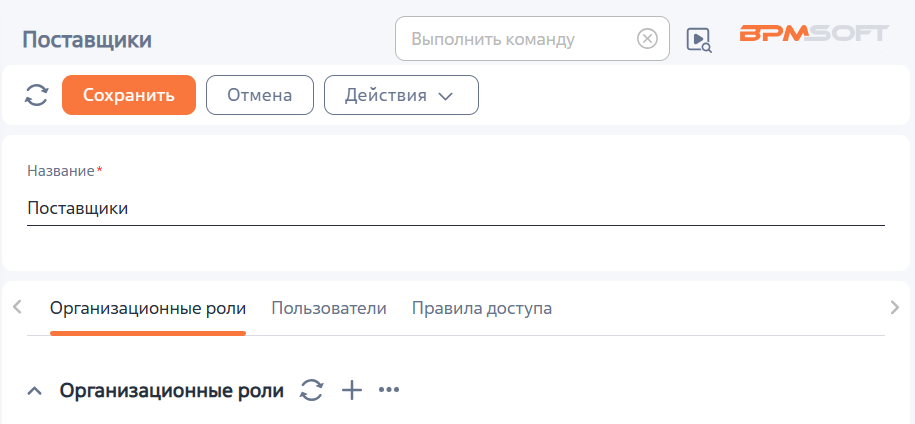Clear the command field with the X icon

click(647, 39)
